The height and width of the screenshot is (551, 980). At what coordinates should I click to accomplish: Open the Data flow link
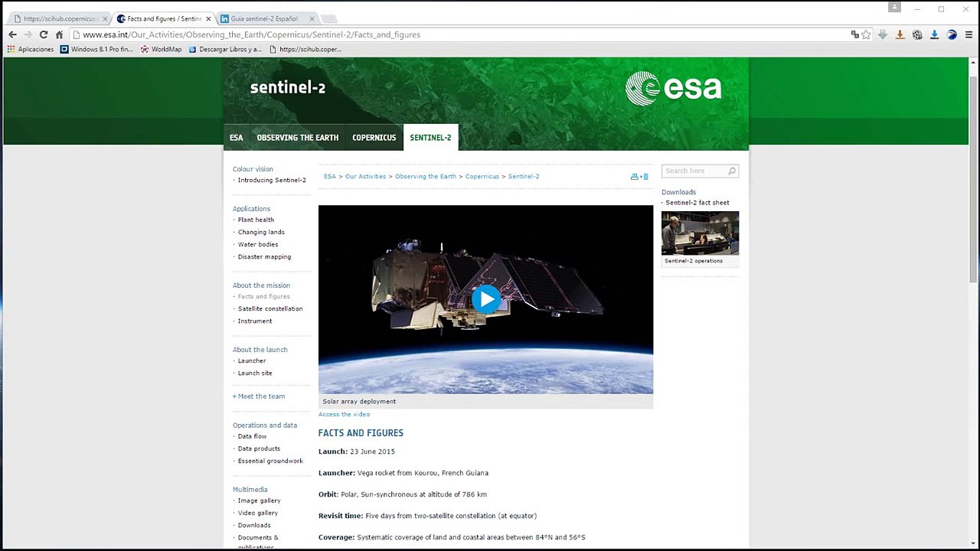pyautogui.click(x=252, y=436)
